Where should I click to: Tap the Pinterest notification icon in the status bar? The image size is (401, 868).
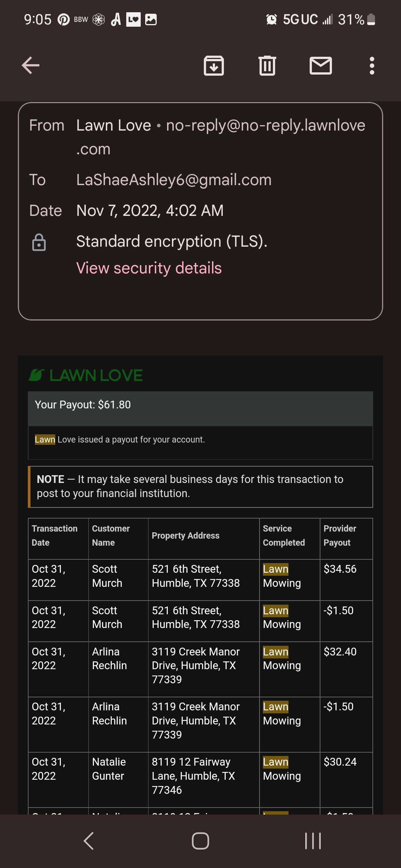click(x=63, y=19)
